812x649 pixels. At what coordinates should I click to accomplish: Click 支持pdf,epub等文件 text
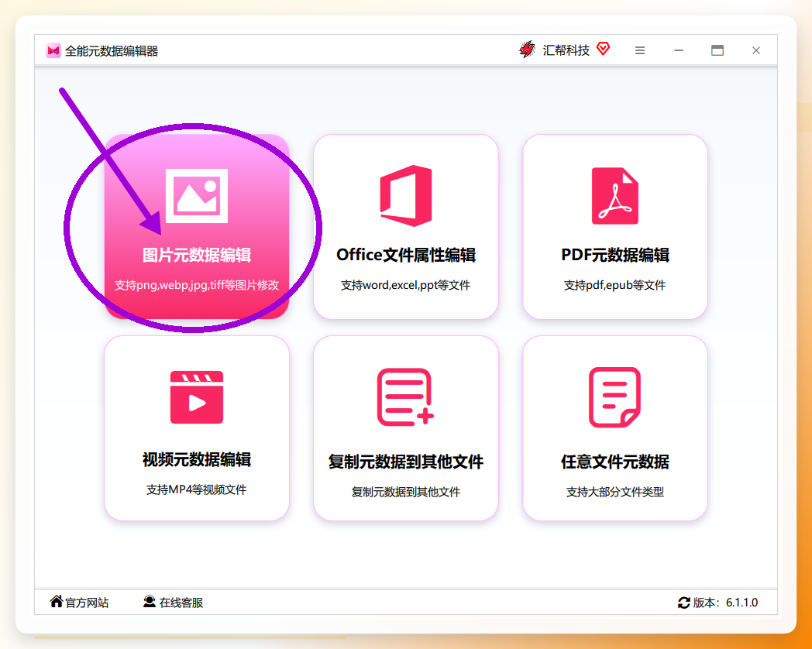(614, 285)
